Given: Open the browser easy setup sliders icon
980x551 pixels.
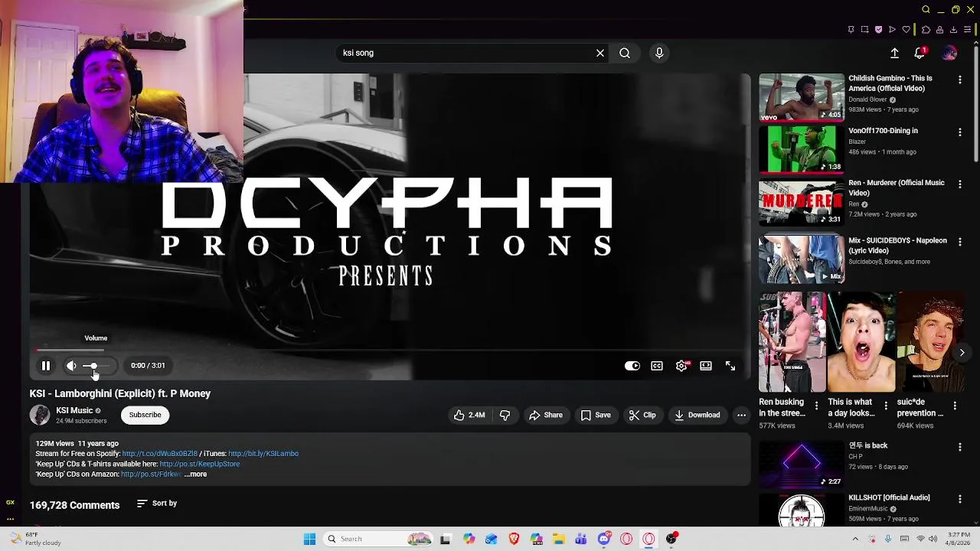Looking at the screenshot, I should point(968,30).
